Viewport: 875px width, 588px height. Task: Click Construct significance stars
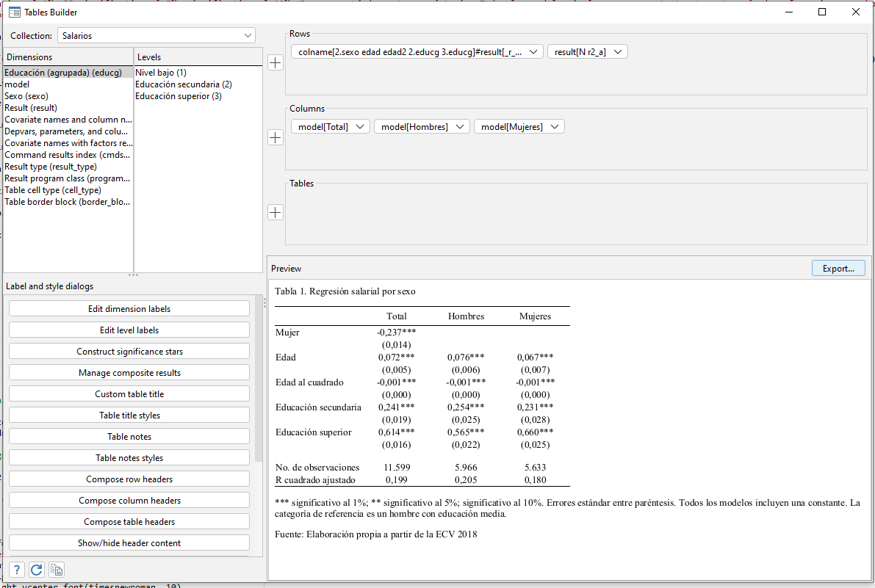click(129, 351)
